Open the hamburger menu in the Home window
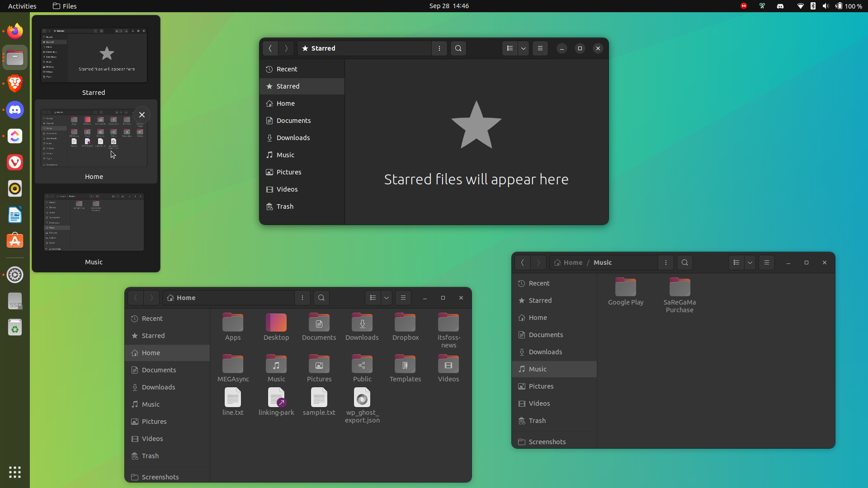 (404, 298)
